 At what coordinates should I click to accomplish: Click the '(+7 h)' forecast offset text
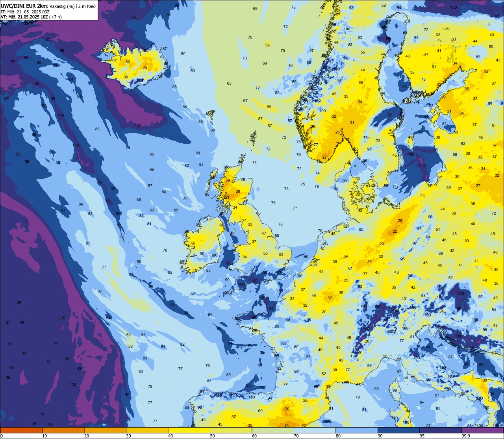(56, 17)
